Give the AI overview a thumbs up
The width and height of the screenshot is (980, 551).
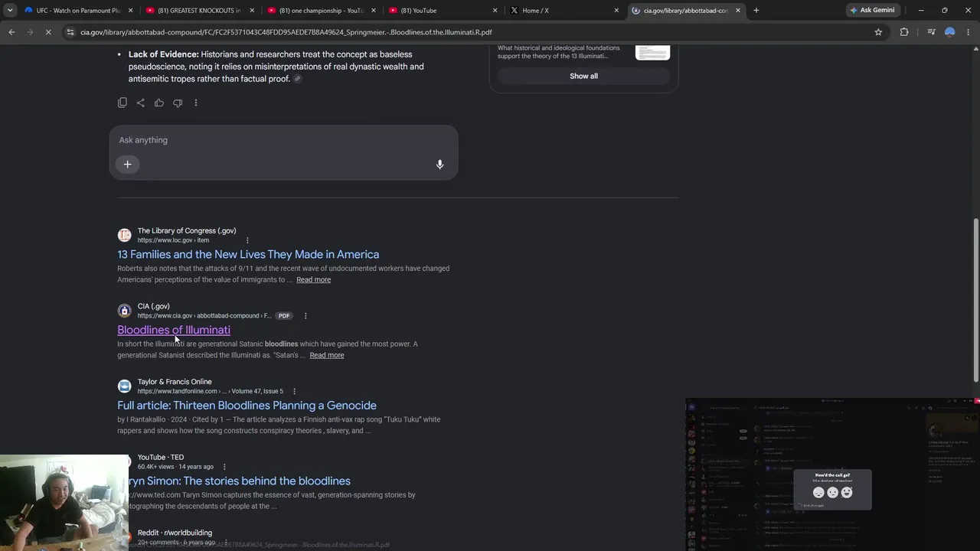pyautogui.click(x=159, y=103)
